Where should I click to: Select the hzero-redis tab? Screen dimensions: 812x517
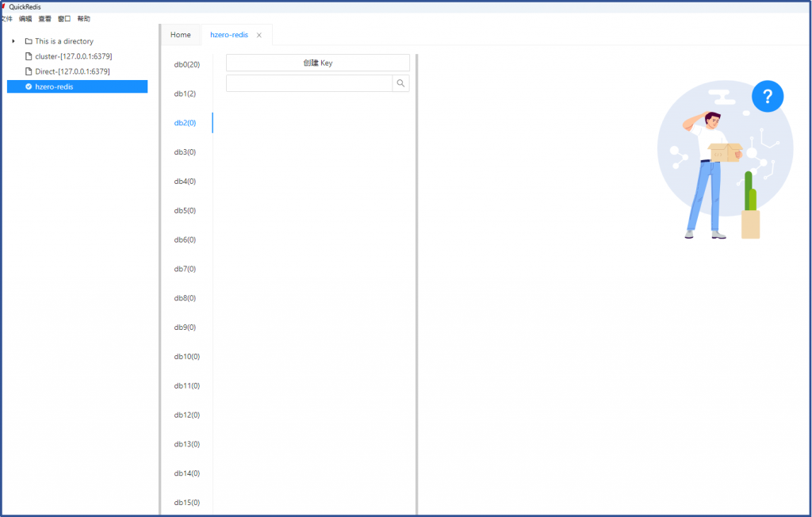pos(228,35)
